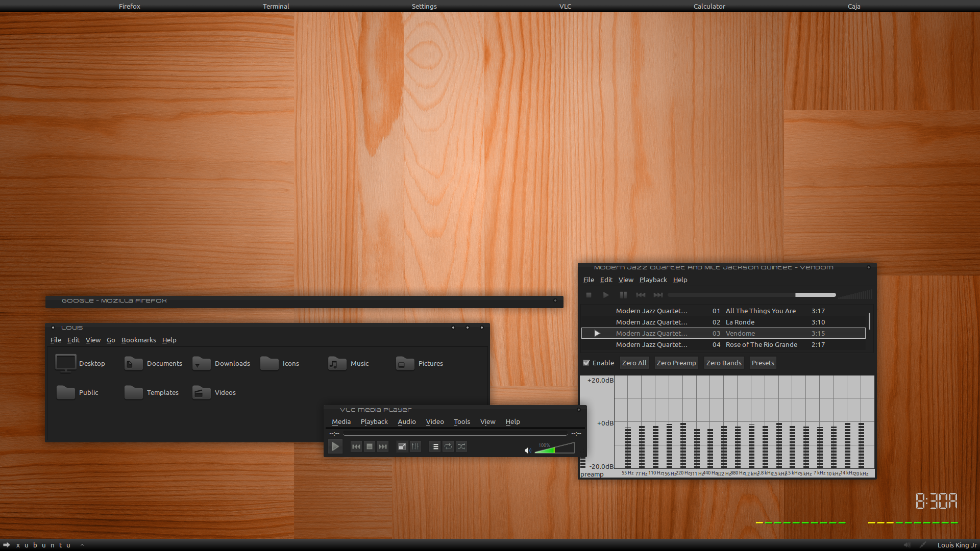
Task: Click the Zero Bands button
Action: click(724, 363)
